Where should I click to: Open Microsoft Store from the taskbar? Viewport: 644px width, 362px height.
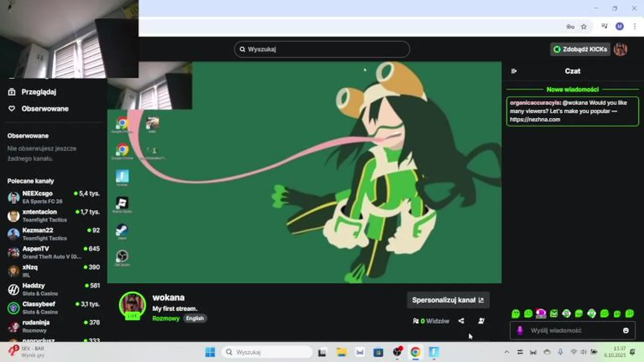point(378,352)
